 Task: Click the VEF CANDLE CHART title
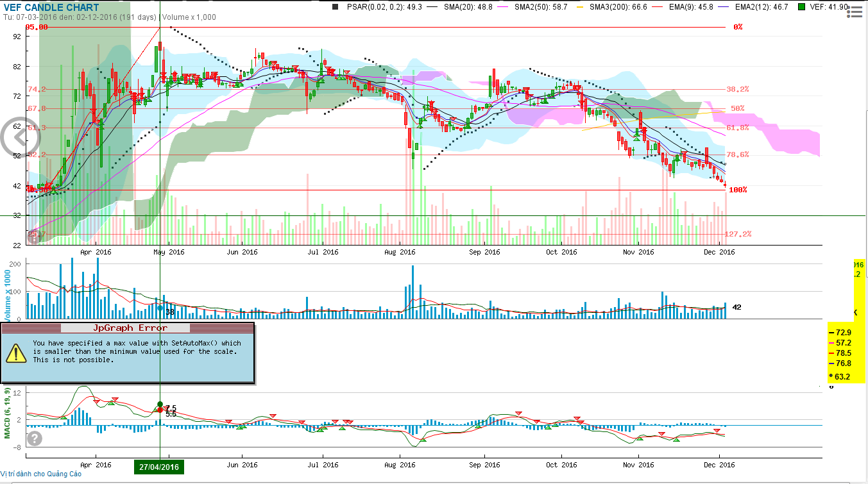click(51, 8)
